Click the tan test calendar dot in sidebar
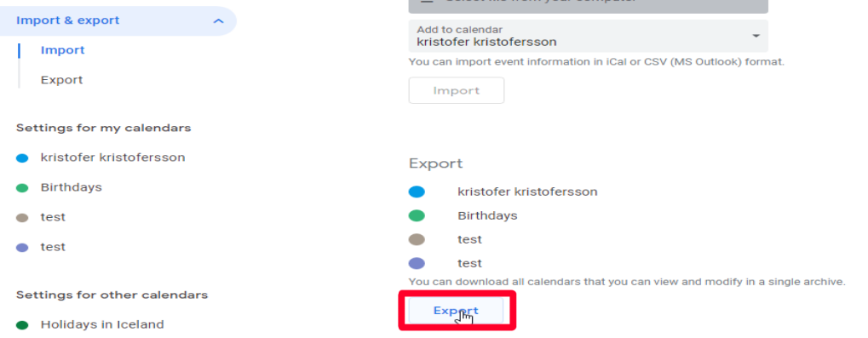Viewport: 868px width, 338px height. coord(22,218)
